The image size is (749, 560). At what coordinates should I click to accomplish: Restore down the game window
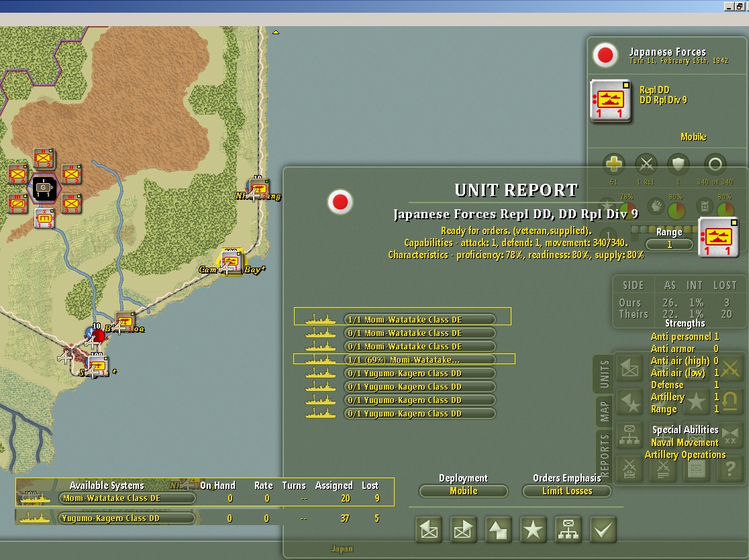(x=740, y=6)
